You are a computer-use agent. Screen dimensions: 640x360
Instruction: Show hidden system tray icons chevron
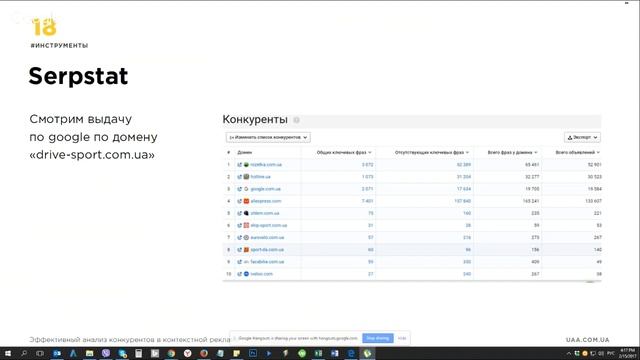tap(569, 353)
